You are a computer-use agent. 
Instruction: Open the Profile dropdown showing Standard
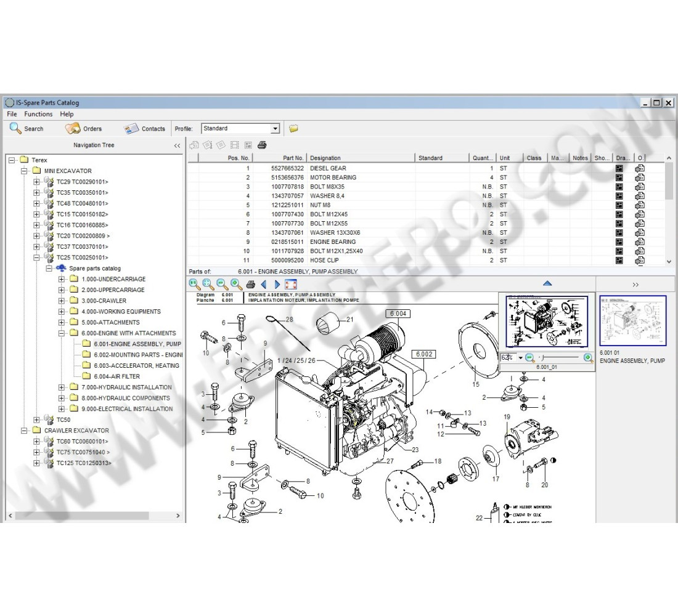click(x=276, y=128)
